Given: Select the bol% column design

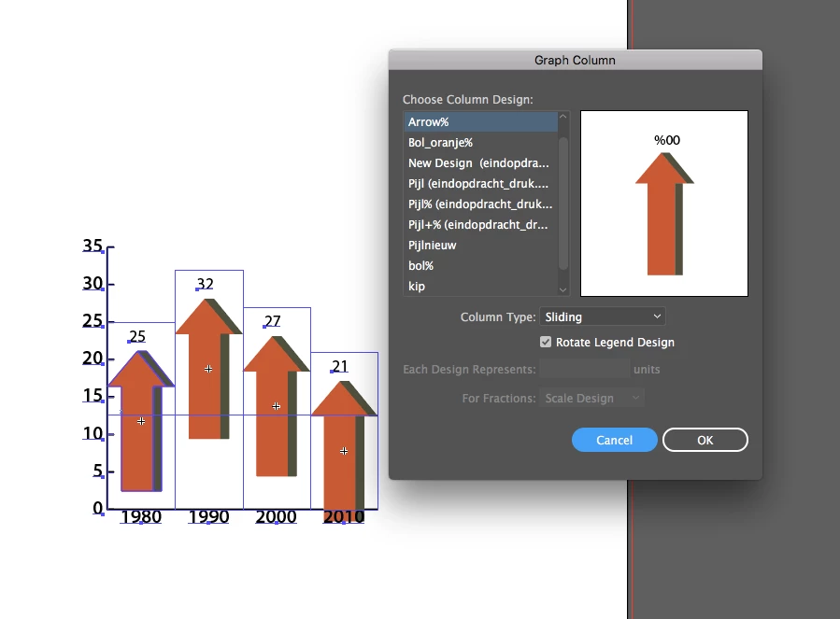Looking at the screenshot, I should pos(480,265).
